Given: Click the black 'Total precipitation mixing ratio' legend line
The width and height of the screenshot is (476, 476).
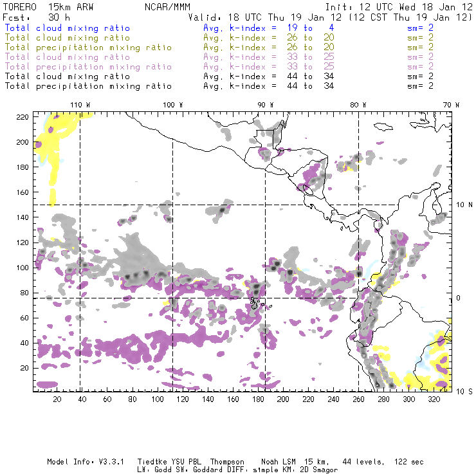Looking at the screenshot, I should click(x=88, y=86).
